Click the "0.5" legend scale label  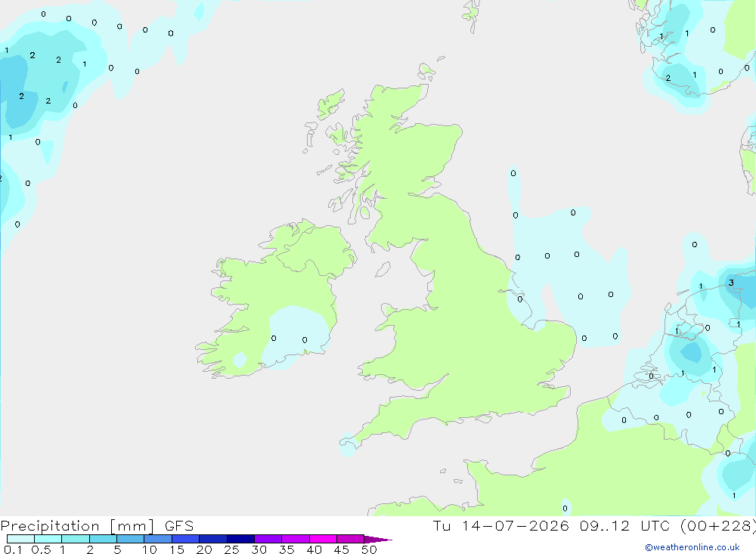tap(41, 549)
